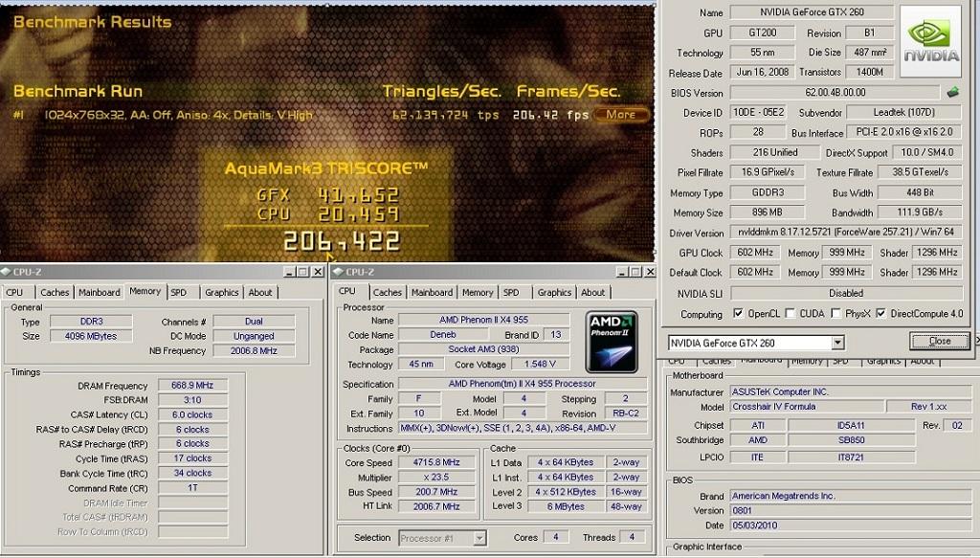Click the Multiplier value x 23.5
This screenshot has height=558, width=980.
click(x=436, y=477)
